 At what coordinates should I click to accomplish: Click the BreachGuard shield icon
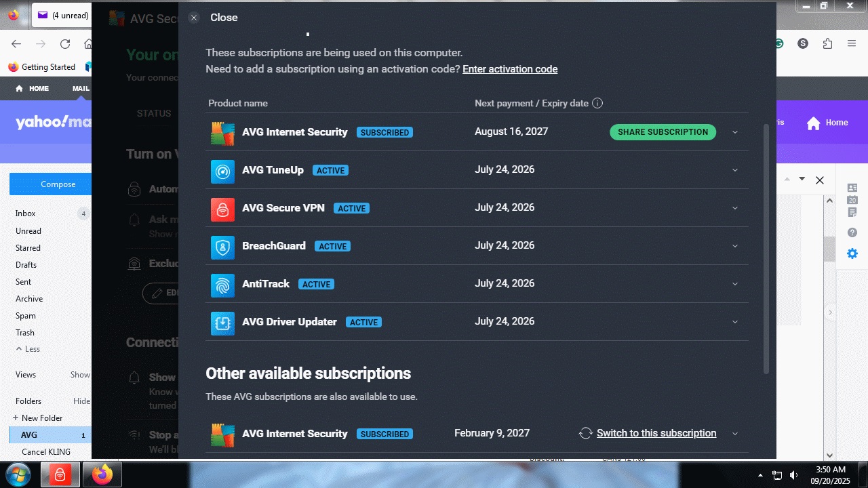[222, 247]
